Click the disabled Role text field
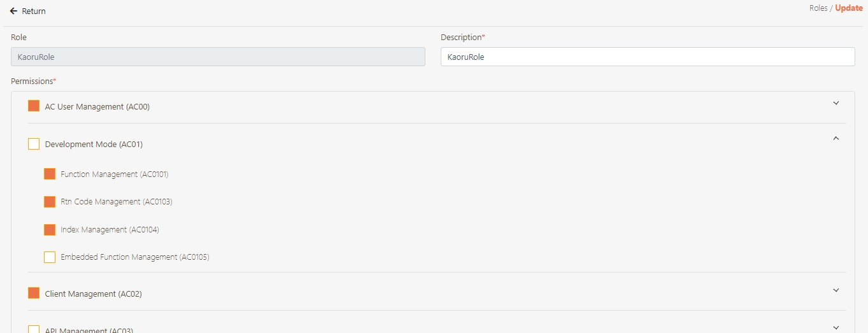The height and width of the screenshot is (333, 868). [218, 57]
